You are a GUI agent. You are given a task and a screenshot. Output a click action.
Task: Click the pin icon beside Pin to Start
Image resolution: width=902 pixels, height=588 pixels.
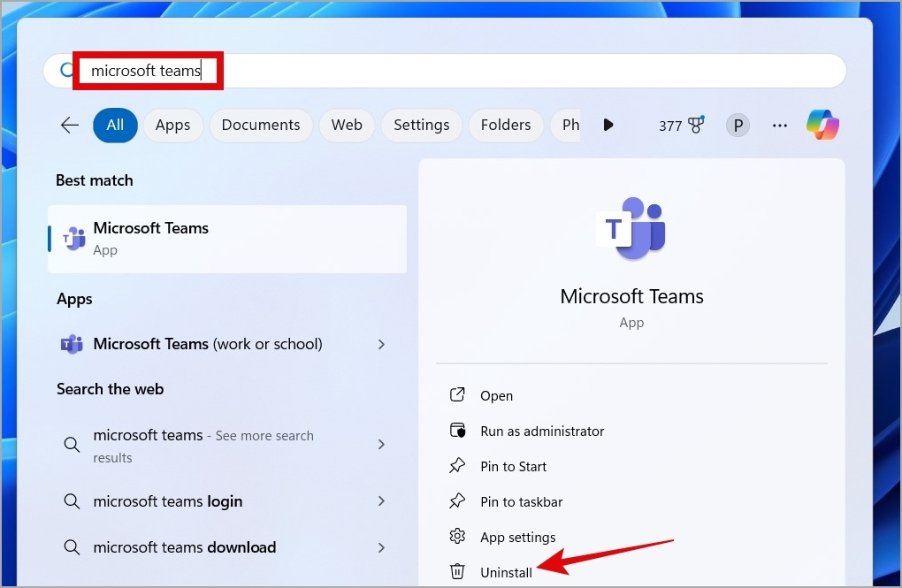(457, 465)
